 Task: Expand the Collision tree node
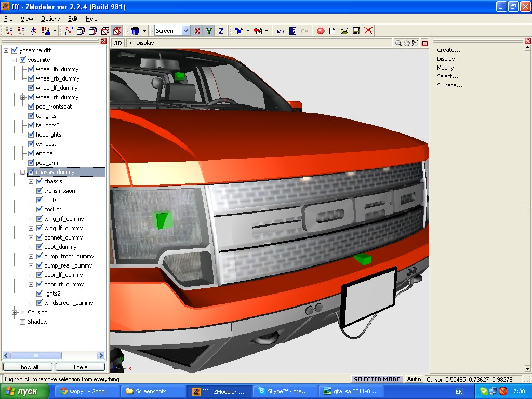14,312
